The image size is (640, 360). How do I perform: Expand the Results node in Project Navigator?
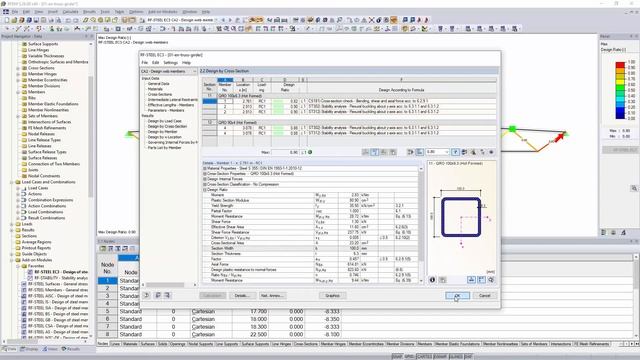click(12, 230)
